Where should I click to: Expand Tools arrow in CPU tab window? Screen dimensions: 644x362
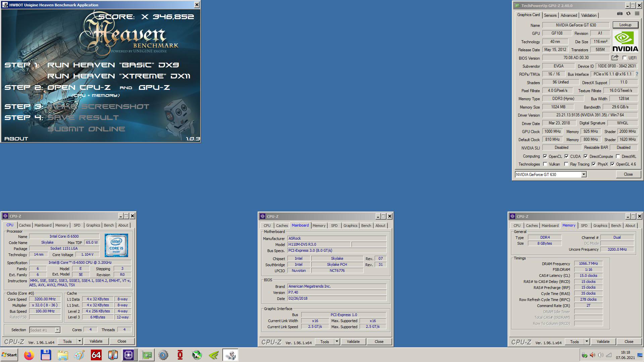79,341
